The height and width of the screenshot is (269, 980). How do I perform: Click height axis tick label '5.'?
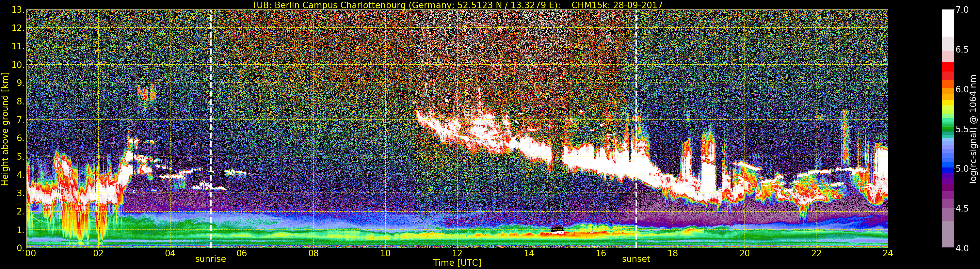point(20,156)
